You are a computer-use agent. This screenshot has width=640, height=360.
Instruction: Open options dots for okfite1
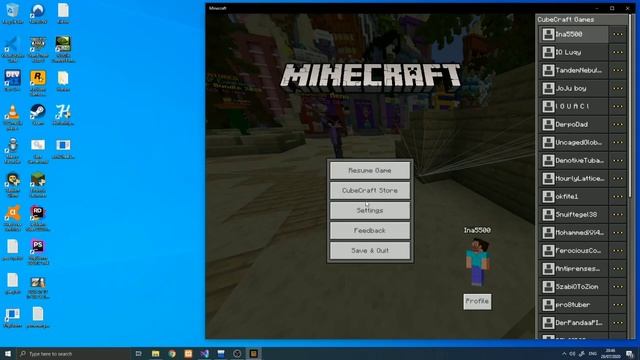(618, 196)
